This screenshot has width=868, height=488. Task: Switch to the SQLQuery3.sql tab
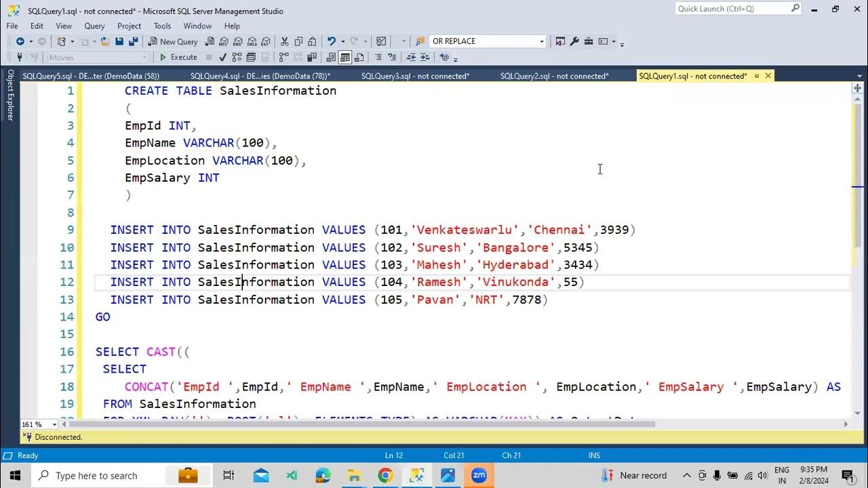point(415,76)
